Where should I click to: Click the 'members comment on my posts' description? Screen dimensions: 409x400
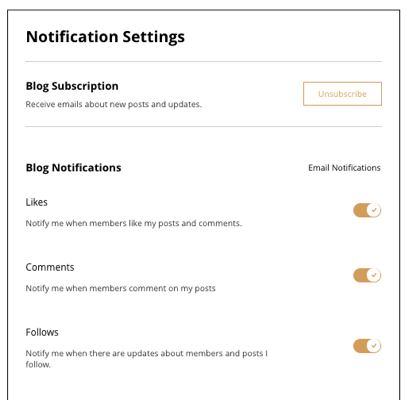click(121, 288)
